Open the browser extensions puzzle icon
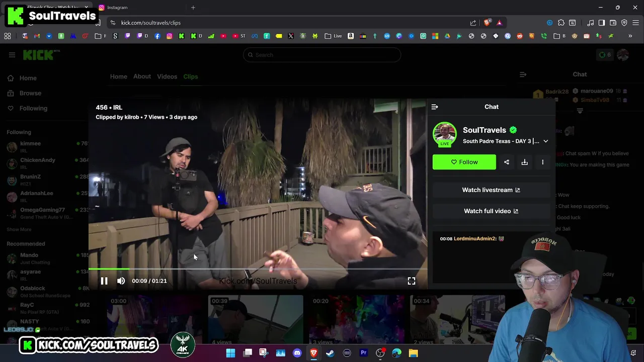Screen dimensions: 644x362 click(561, 23)
